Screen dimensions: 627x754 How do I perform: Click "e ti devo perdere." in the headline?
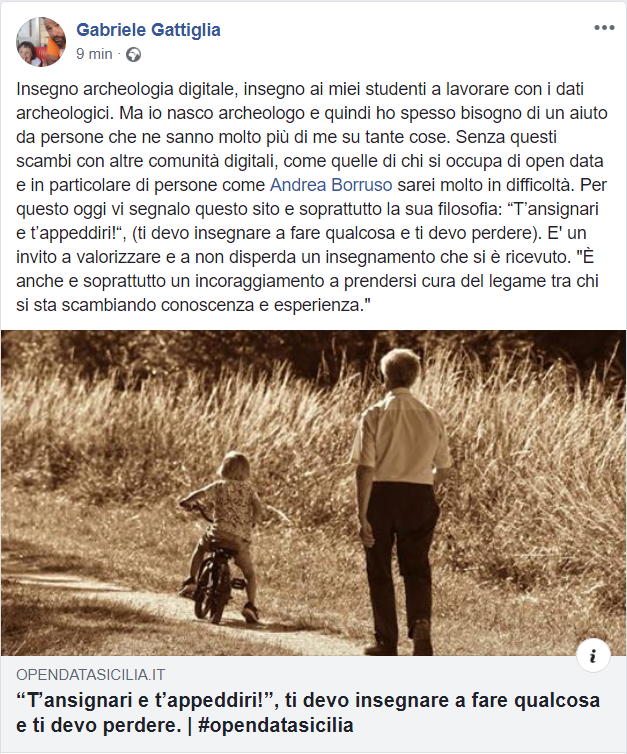(x=99, y=725)
